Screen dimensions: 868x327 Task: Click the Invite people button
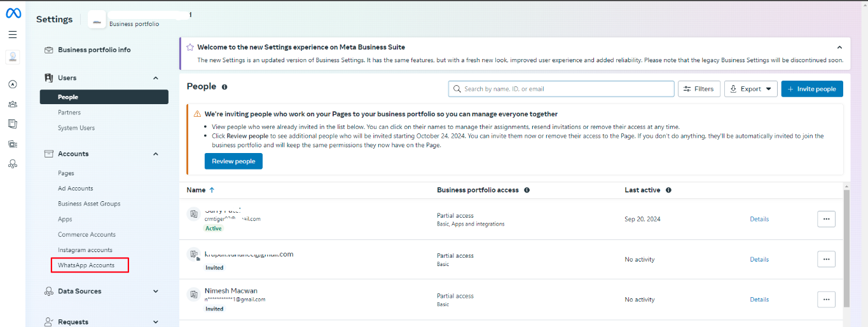pos(812,89)
